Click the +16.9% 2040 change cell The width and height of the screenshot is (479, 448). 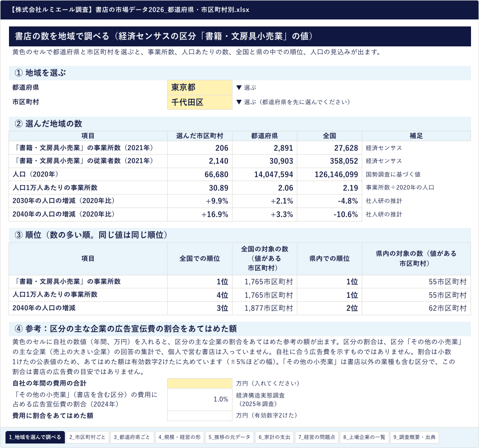pyautogui.click(x=200, y=215)
